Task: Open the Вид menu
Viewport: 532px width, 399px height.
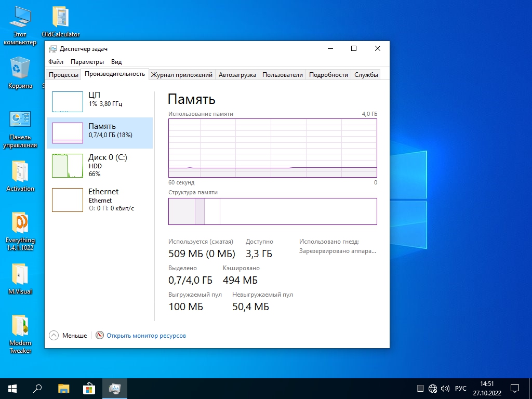Action: [116, 62]
